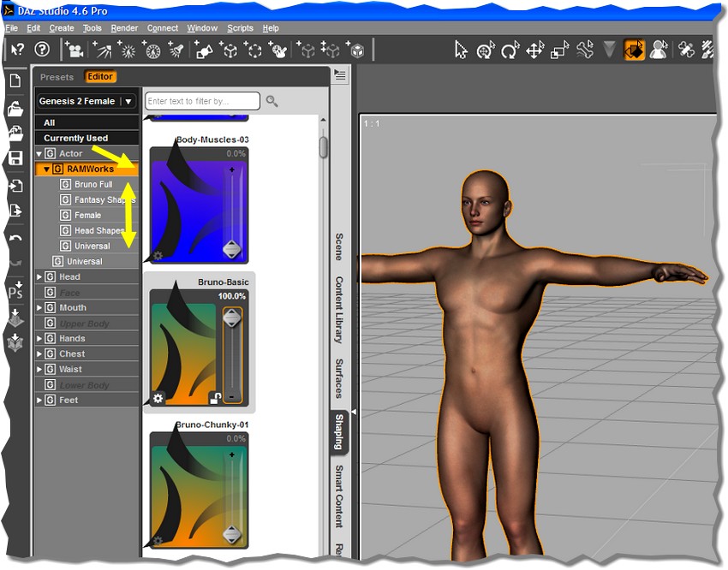Open the interactive help question-mark icon
This screenshot has width=728, height=570.
pyautogui.click(x=42, y=49)
